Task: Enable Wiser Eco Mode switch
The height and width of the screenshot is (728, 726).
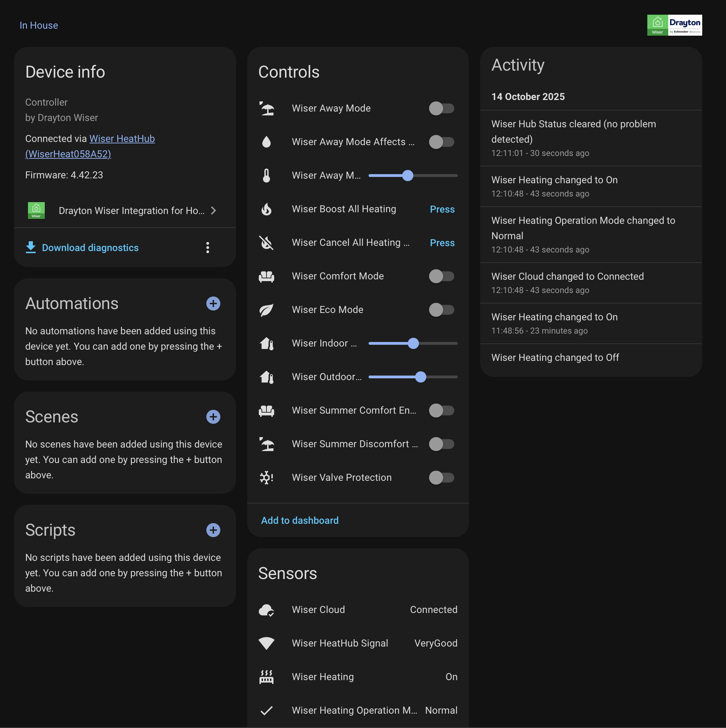Action: [x=441, y=310]
